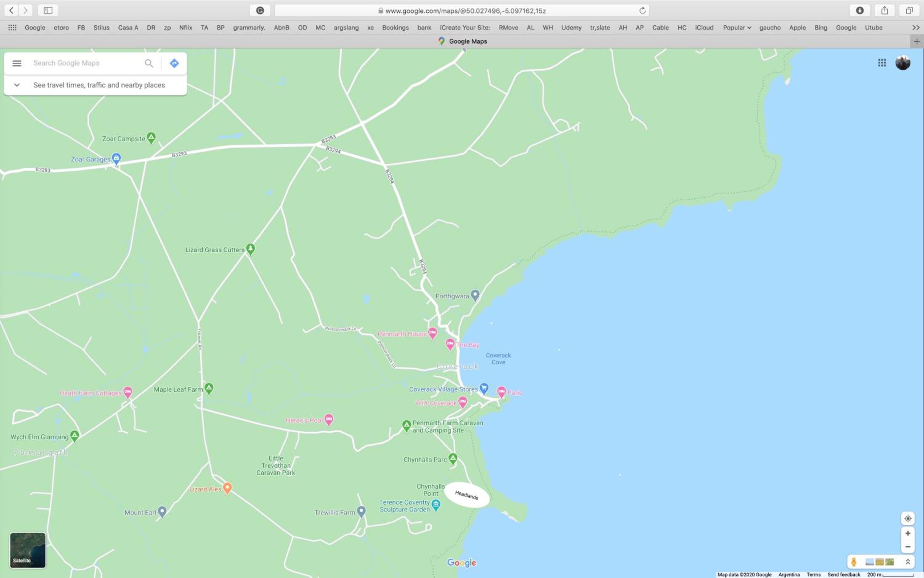Open the grammarly bookmark
924x578 pixels.
[249, 27]
